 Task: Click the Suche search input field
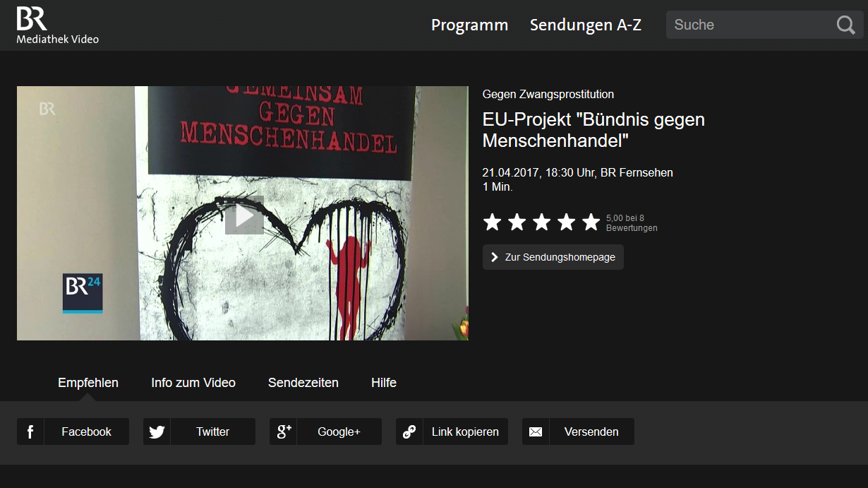point(750,25)
